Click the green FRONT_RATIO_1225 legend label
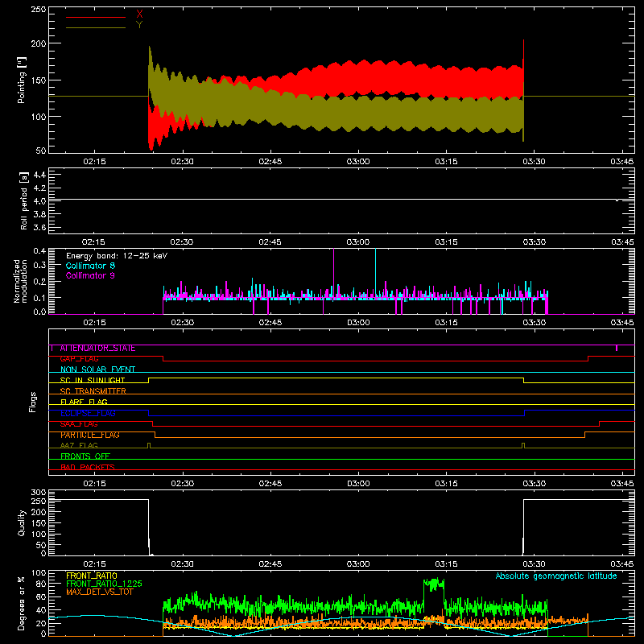 tap(105, 584)
